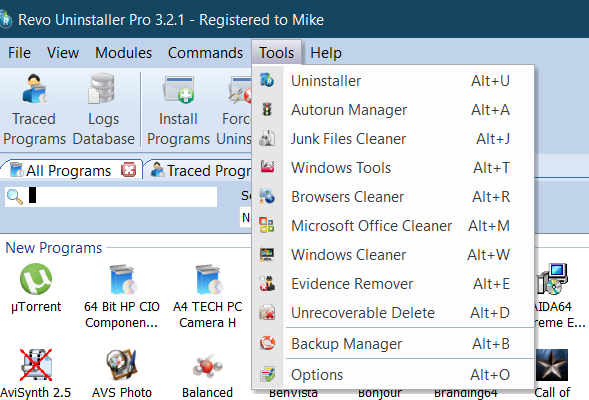
Task: Open the Modules menu
Action: (x=123, y=53)
